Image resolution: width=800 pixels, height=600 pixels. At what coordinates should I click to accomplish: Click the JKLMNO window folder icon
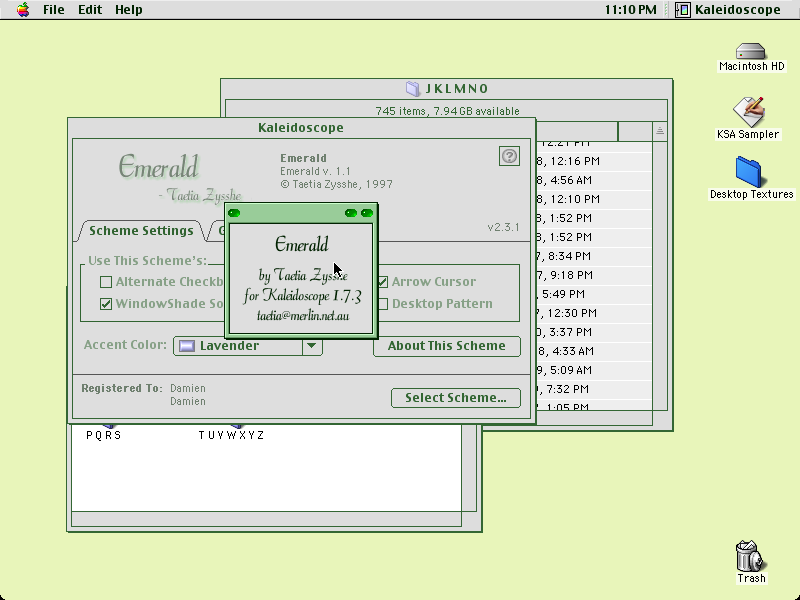point(413,88)
